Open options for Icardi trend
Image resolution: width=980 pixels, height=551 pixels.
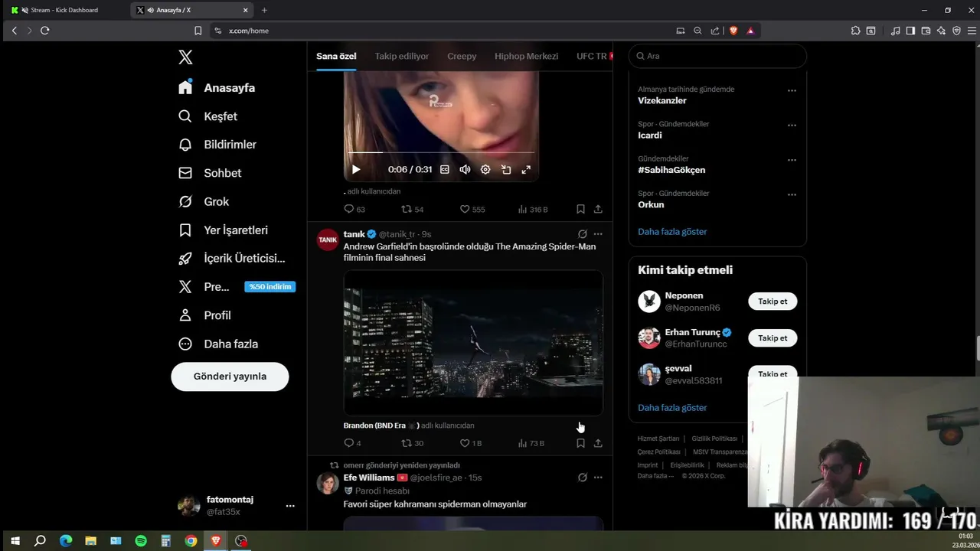[792, 125]
